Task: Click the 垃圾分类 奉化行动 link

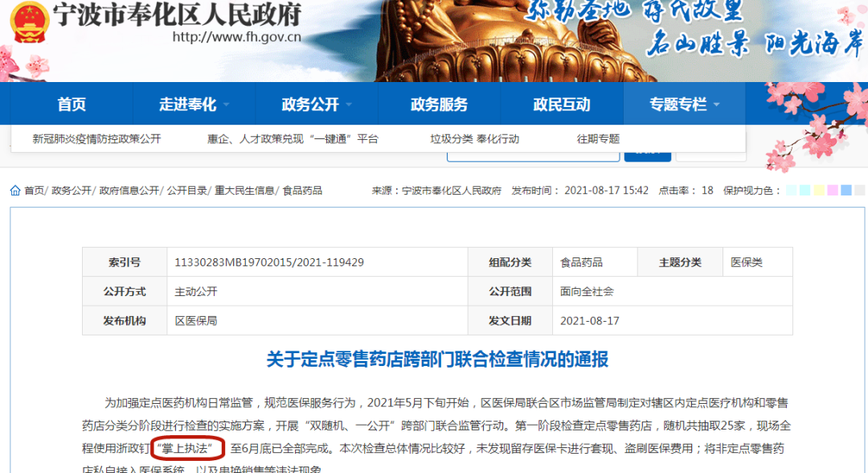Action: pyautogui.click(x=474, y=138)
